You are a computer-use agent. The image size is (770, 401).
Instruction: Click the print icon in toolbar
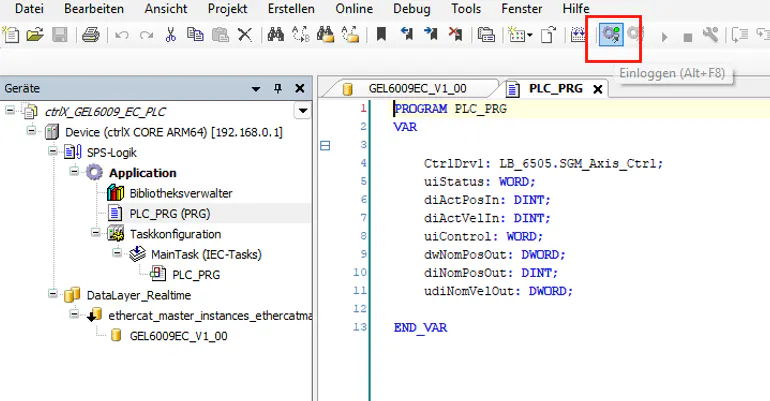[x=90, y=35]
